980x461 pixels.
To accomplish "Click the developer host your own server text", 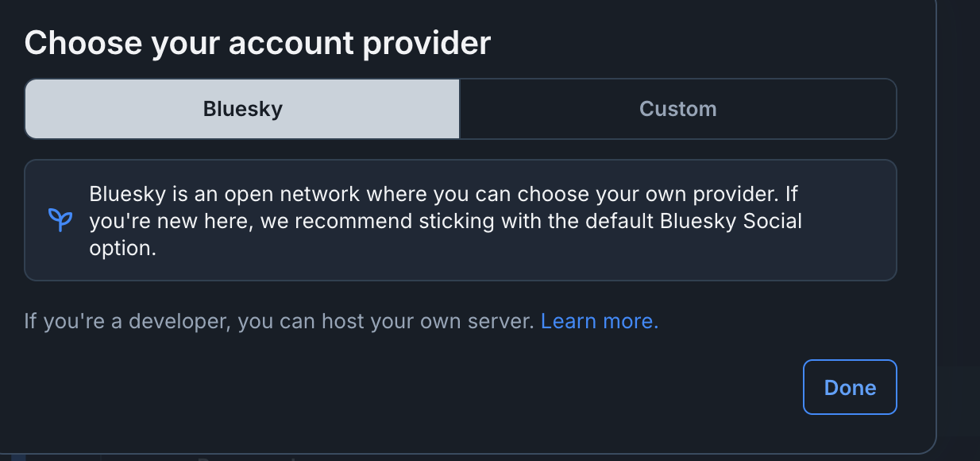I will [280, 322].
